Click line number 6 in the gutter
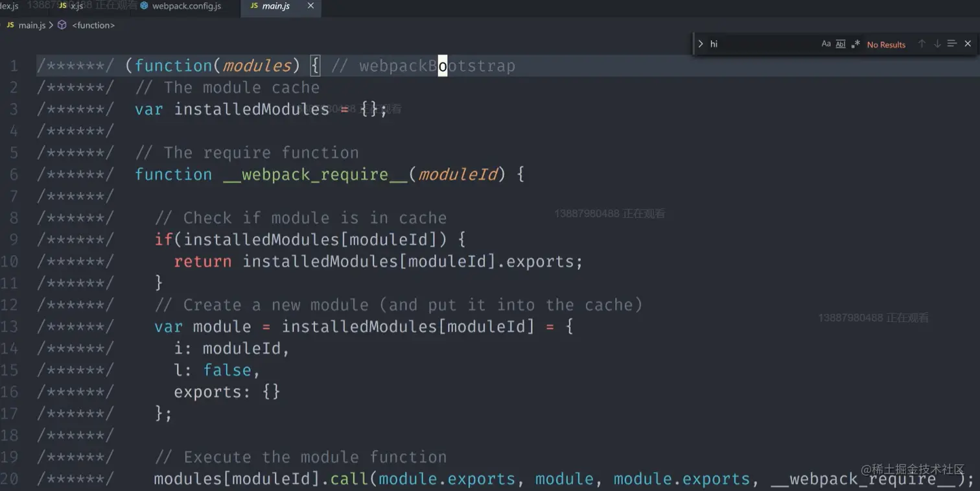 coord(14,174)
